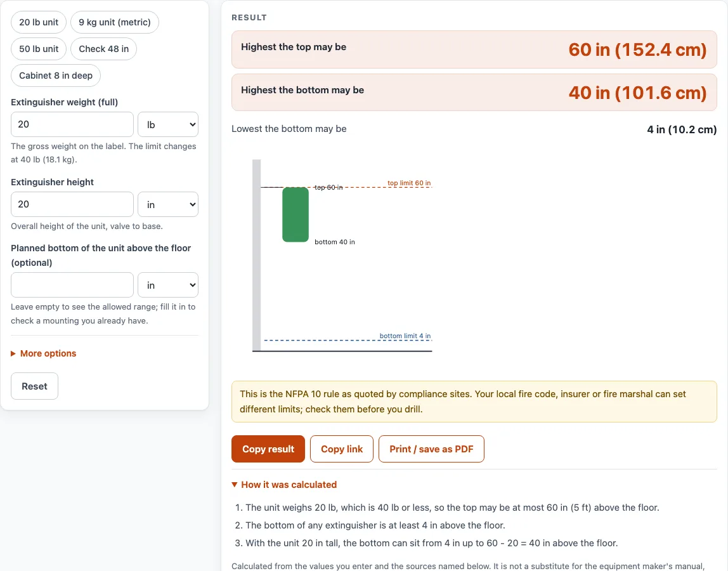
Task: Click the Copy link button
Action: pos(342,449)
